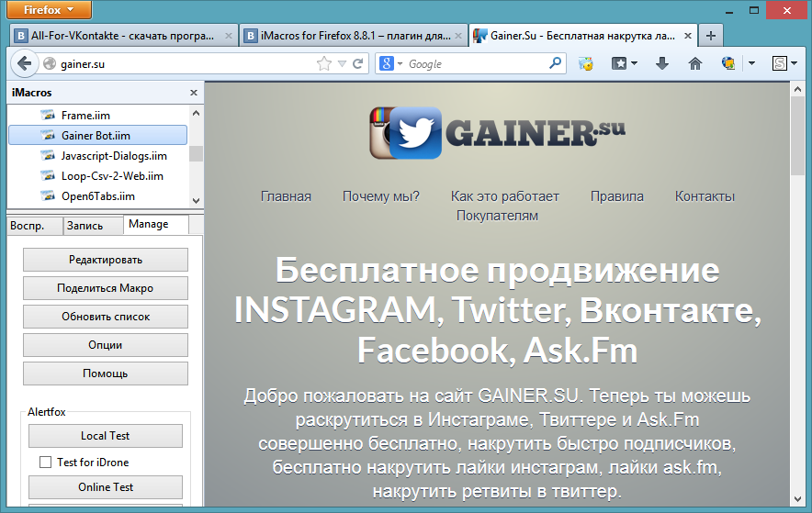The width and height of the screenshot is (812, 513).
Task: Switch to the Запись tab
Action: click(x=93, y=226)
